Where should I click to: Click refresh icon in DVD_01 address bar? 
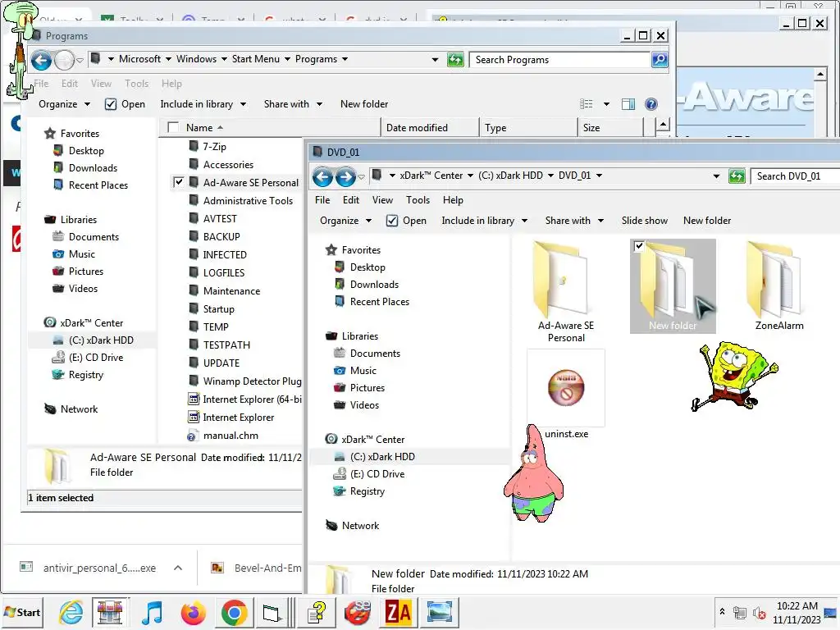coord(737,176)
